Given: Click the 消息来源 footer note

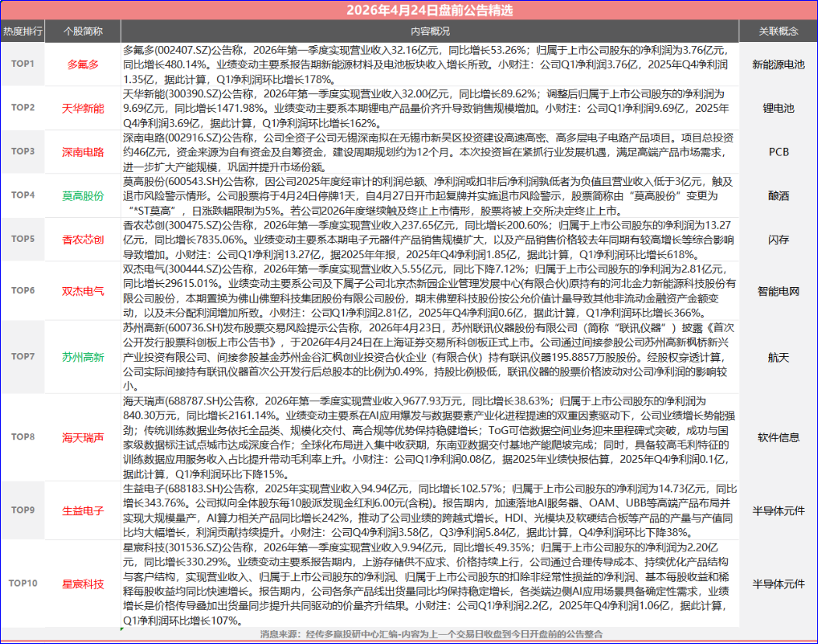Looking at the screenshot, I should [x=431, y=634].
